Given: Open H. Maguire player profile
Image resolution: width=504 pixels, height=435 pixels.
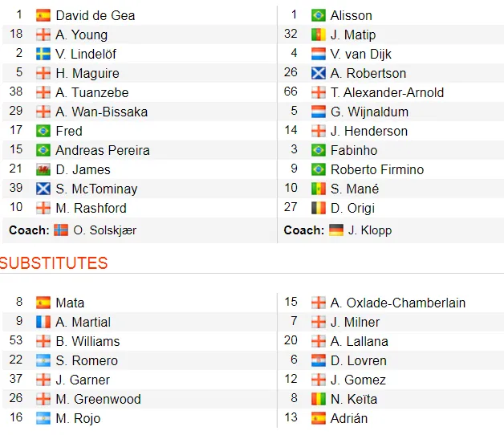Looking at the screenshot, I should coord(88,73).
